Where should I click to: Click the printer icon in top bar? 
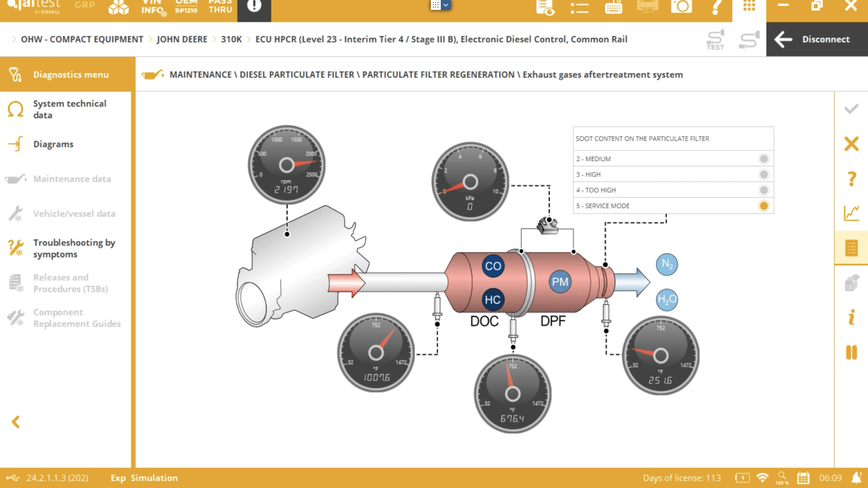point(647,6)
